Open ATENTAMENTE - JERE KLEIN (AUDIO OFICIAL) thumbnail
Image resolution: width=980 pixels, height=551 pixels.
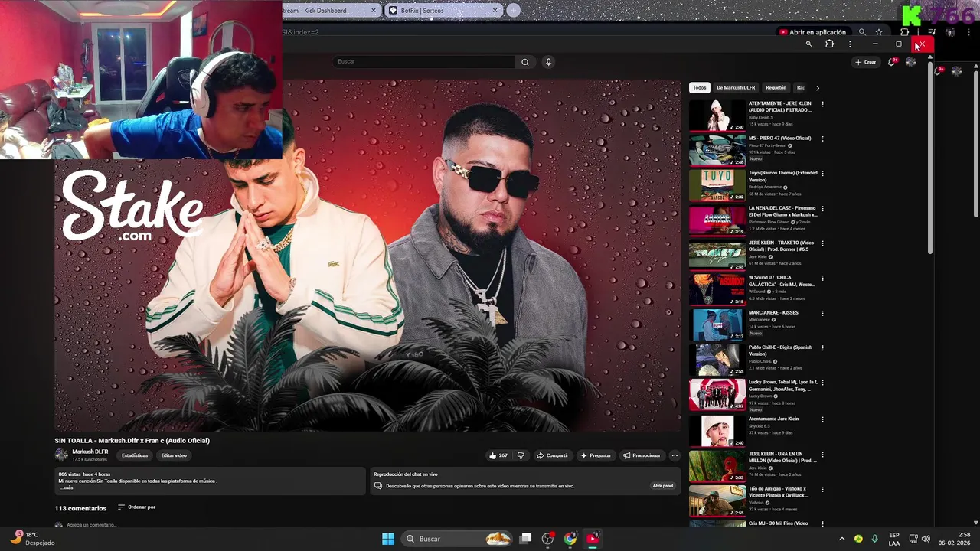(717, 115)
